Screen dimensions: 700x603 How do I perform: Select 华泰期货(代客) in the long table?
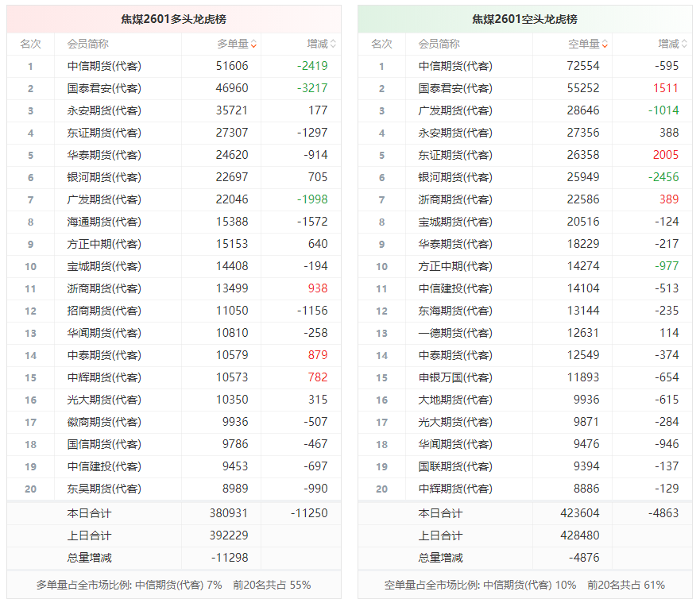click(104, 156)
